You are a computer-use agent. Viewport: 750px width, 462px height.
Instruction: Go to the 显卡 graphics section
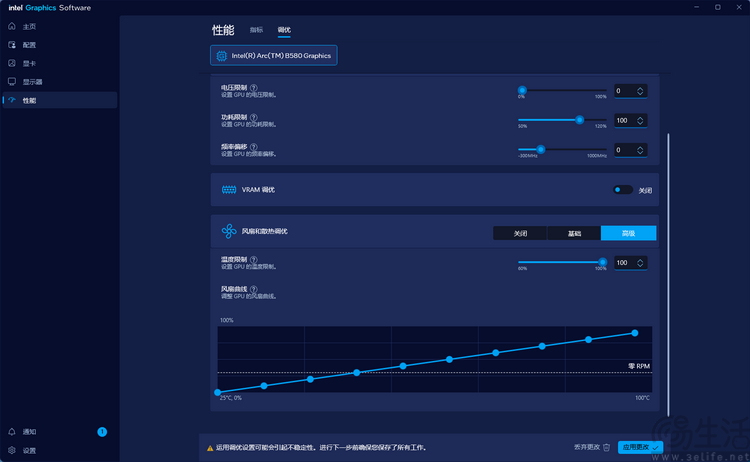60,63
